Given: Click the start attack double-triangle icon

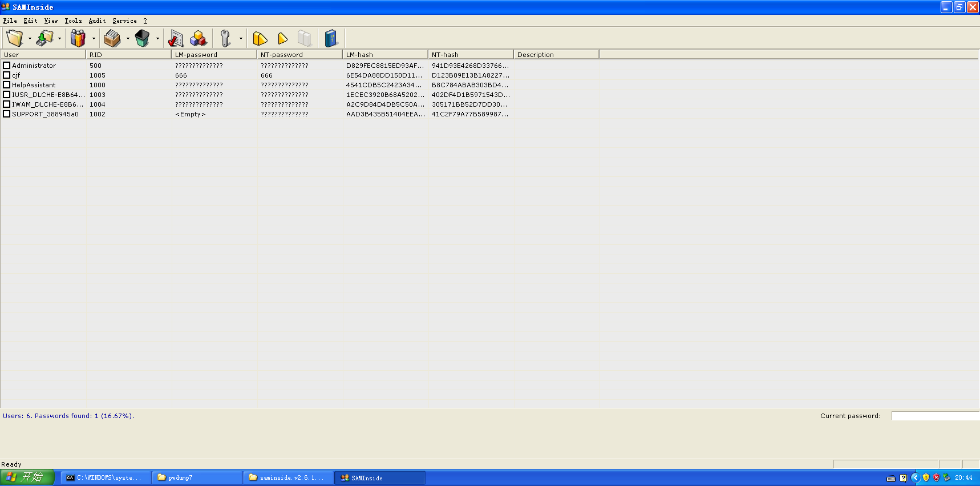Looking at the screenshot, I should [260, 38].
